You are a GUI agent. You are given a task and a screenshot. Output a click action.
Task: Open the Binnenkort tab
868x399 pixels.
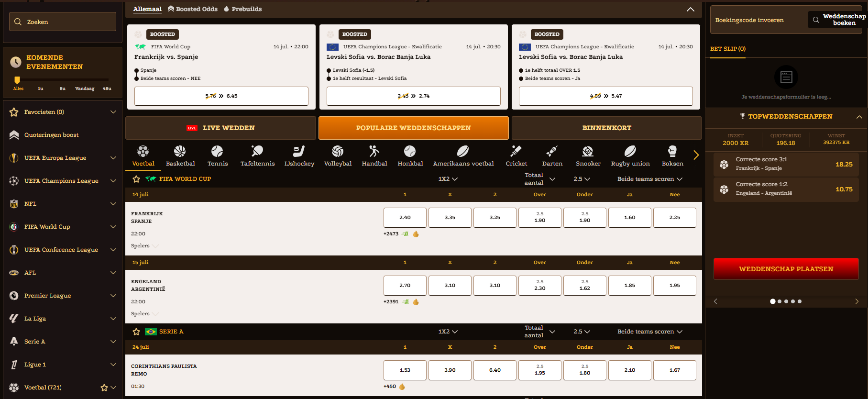coord(607,128)
